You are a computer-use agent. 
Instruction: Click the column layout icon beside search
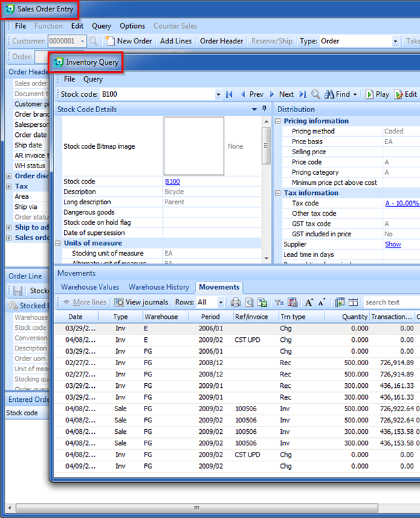(x=353, y=302)
